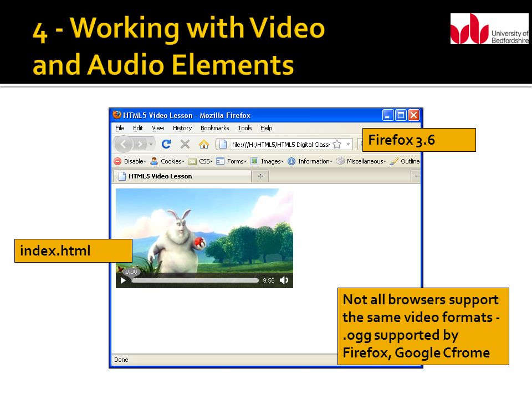This screenshot has height=399, width=532.
Task: Open the Images dropdown menu
Action: coord(267,161)
